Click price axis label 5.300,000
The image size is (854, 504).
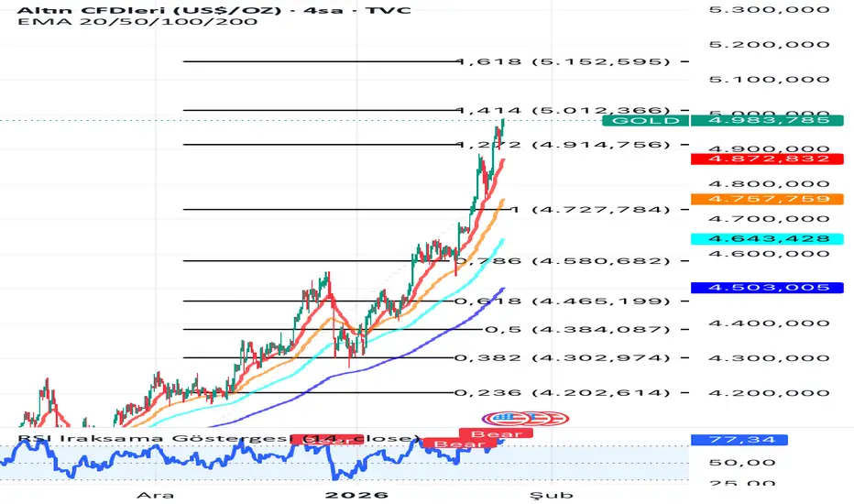pos(769,10)
